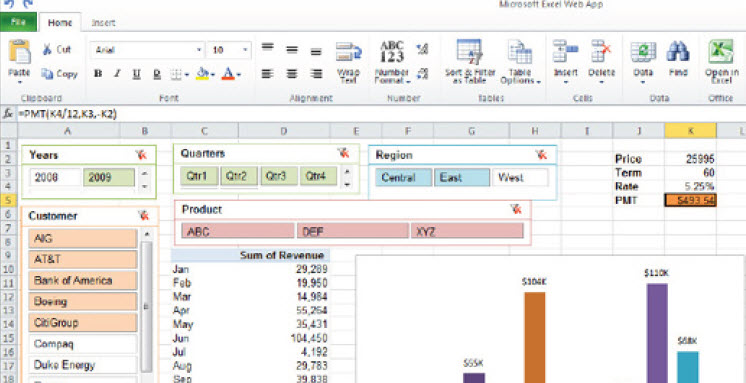Image resolution: width=746 pixels, height=383 pixels.
Task: Click into the formula bar PMT formula
Action: click(67, 114)
